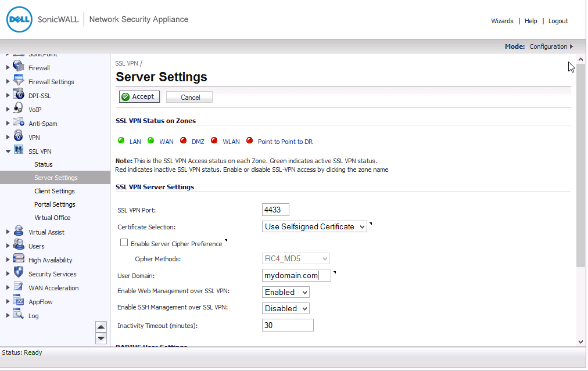Click the green WAN status indicator
The width and height of the screenshot is (588, 371).
click(150, 141)
